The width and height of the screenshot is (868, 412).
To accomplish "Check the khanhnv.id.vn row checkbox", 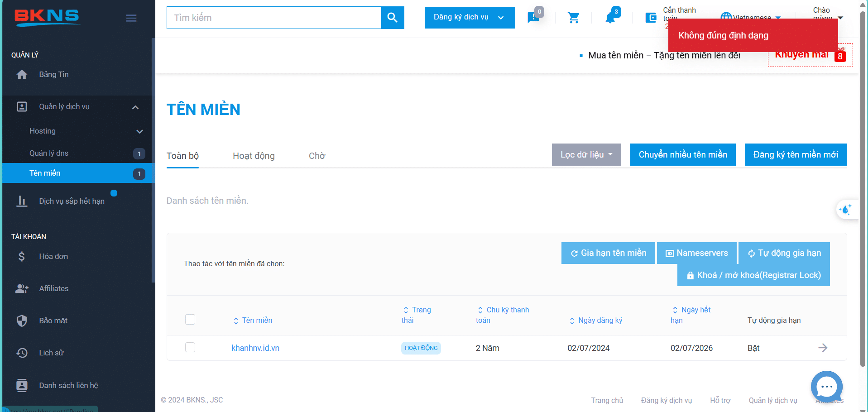I will point(190,347).
